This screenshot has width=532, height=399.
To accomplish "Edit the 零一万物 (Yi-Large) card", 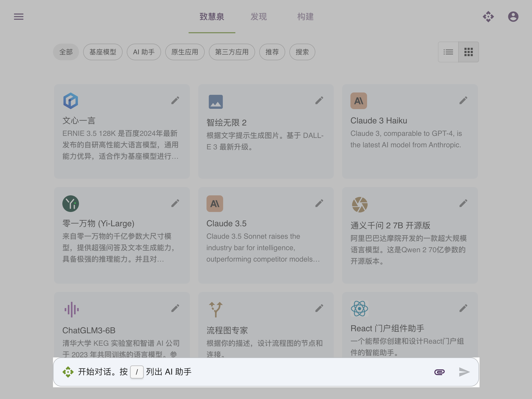I will point(175,203).
